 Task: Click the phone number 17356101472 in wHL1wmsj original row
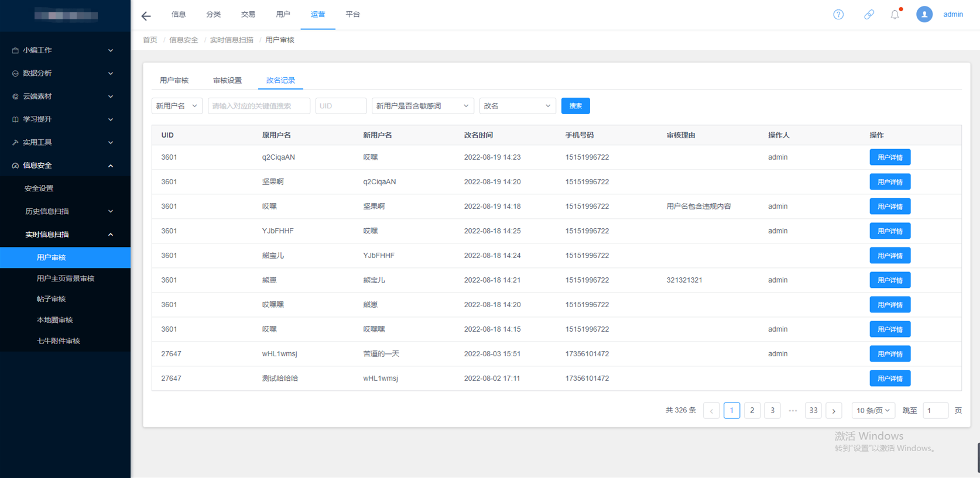click(587, 354)
